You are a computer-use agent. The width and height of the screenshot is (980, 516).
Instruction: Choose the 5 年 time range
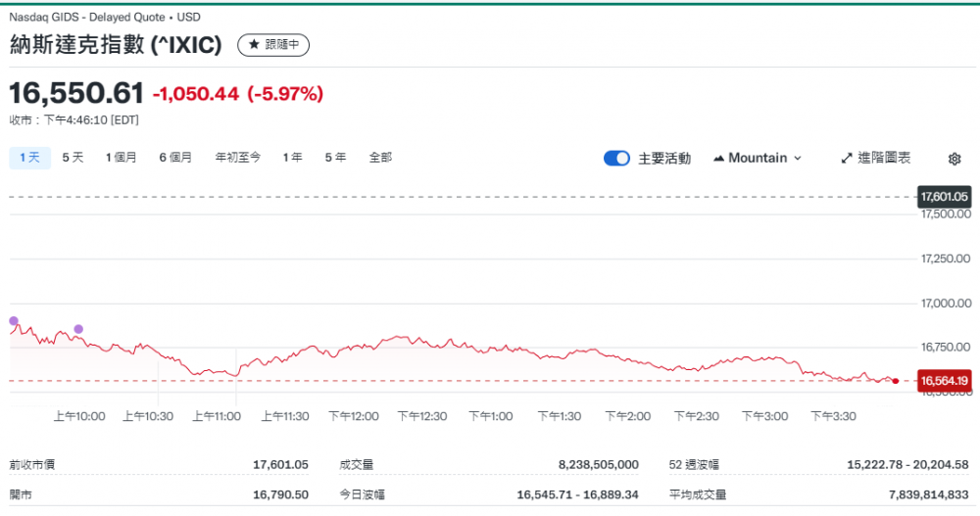[335, 158]
